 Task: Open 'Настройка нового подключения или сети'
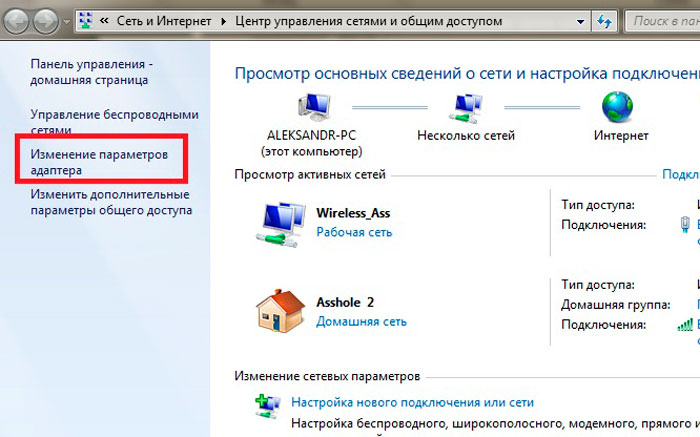(412, 402)
